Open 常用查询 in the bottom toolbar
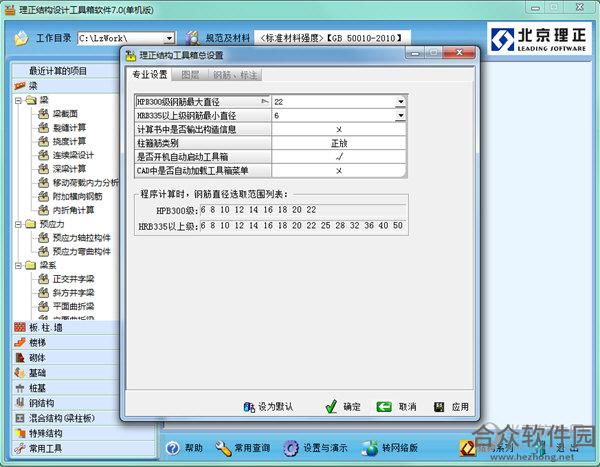 click(x=243, y=448)
